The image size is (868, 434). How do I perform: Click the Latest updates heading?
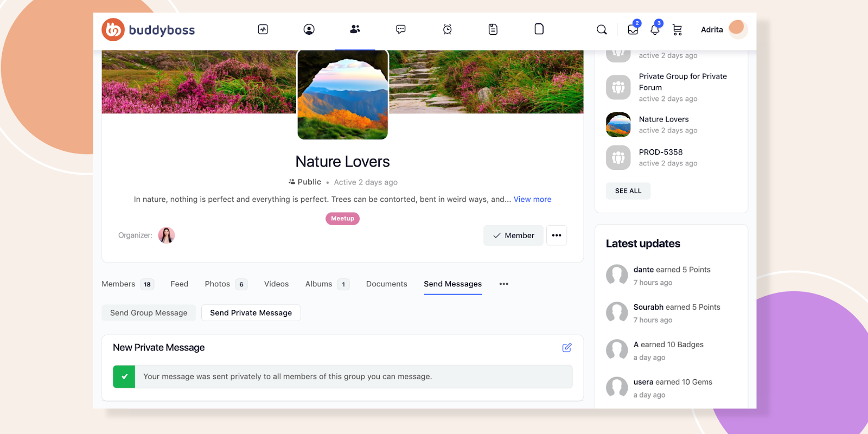coord(643,244)
